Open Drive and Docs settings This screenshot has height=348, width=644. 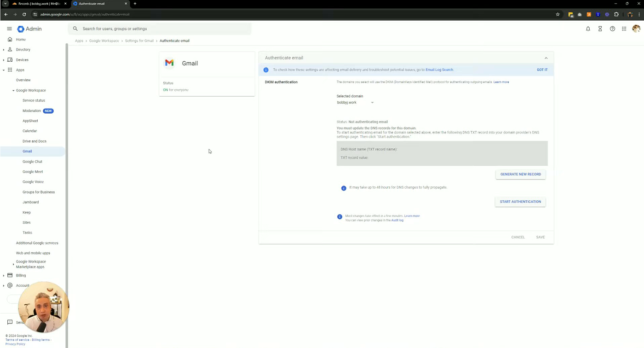(x=34, y=141)
